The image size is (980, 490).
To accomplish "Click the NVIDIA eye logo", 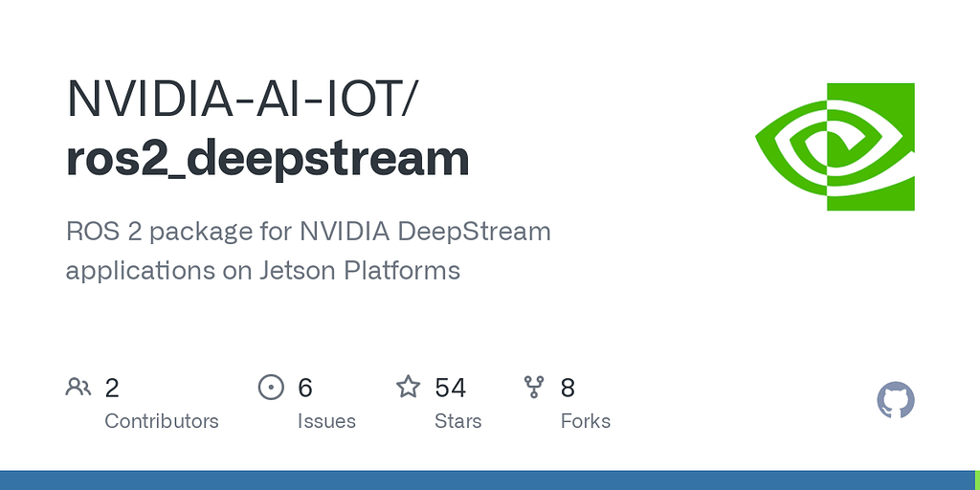I will click(x=835, y=146).
